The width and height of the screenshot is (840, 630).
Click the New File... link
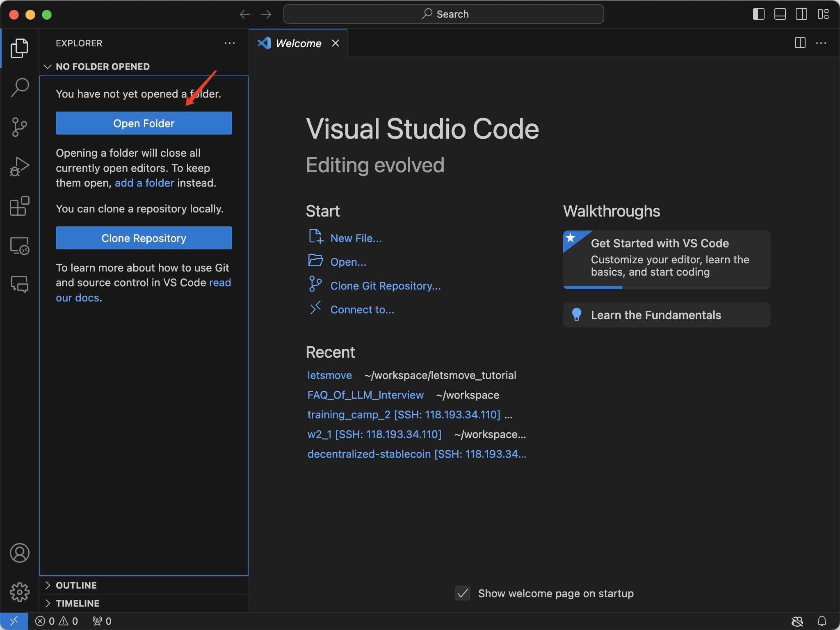tap(356, 238)
